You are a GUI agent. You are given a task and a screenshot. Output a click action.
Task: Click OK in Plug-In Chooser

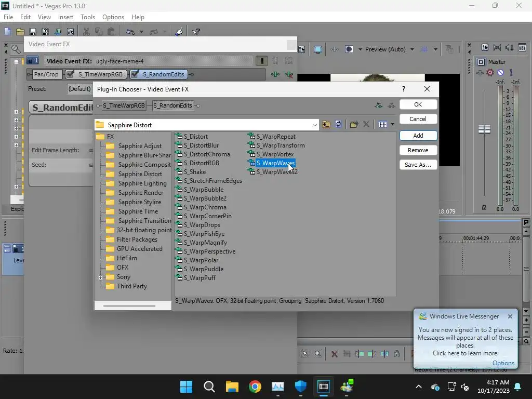click(x=418, y=104)
